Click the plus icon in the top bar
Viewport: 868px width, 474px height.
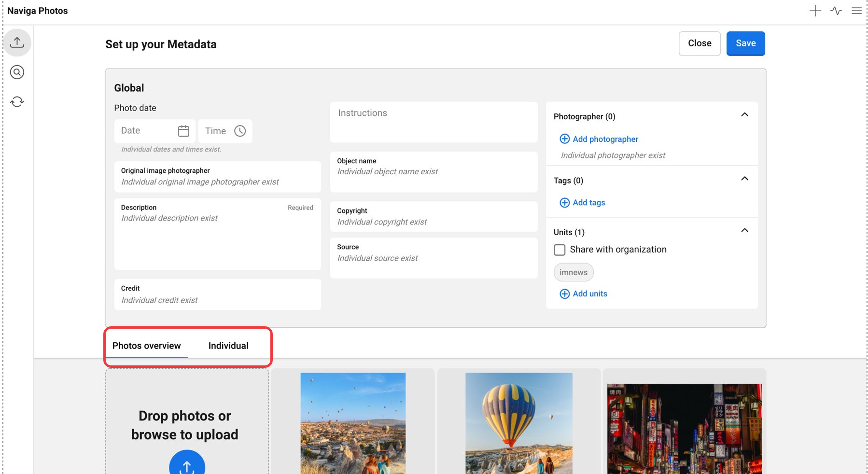[x=815, y=11]
